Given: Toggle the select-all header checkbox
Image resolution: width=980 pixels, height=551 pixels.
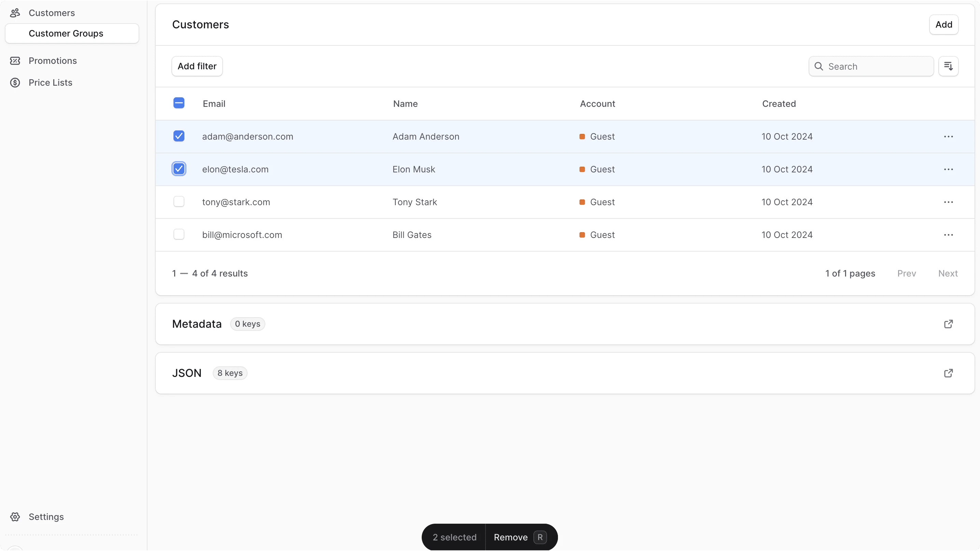Looking at the screenshot, I should pyautogui.click(x=179, y=103).
